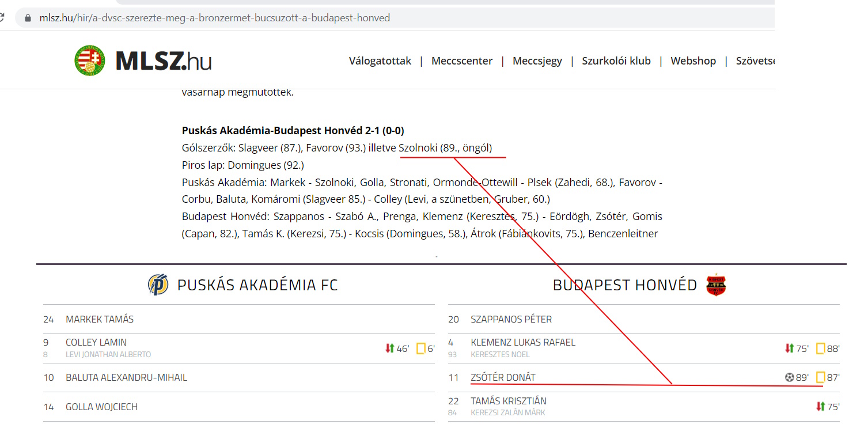Click player name Markek Tamás

100,319
